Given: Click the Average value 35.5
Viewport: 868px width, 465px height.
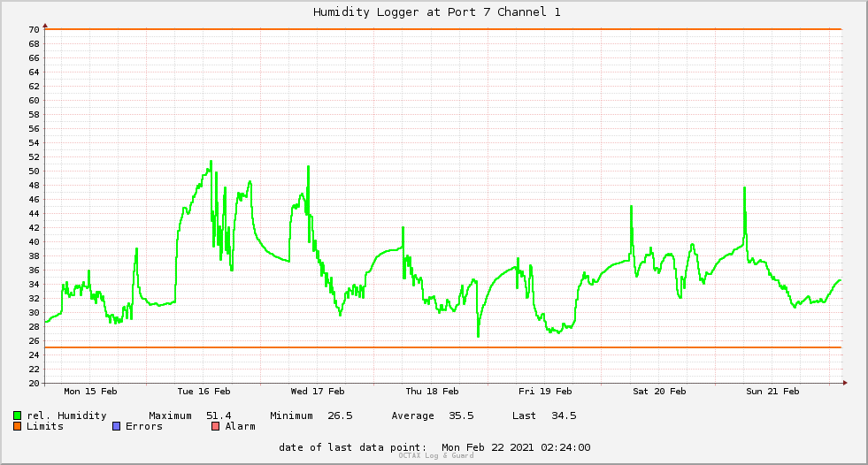Looking at the screenshot, I should [x=461, y=415].
